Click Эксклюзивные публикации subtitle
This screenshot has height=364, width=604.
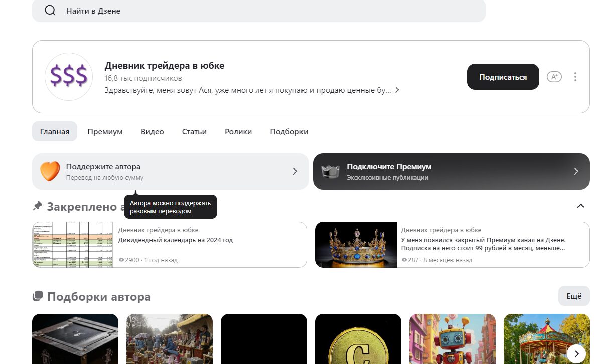point(387,178)
